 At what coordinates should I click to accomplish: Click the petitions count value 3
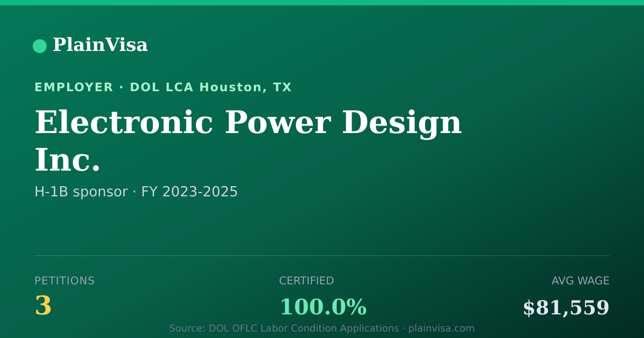click(x=43, y=306)
